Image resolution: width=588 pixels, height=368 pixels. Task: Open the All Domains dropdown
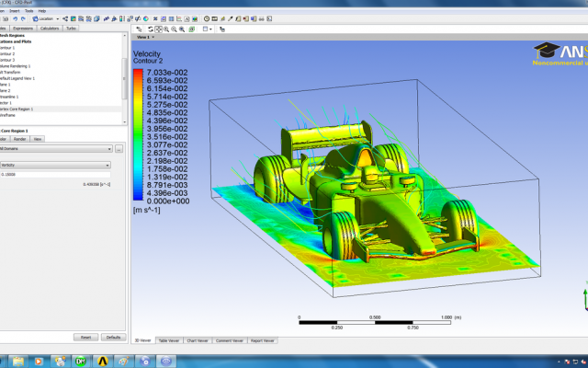click(x=56, y=149)
